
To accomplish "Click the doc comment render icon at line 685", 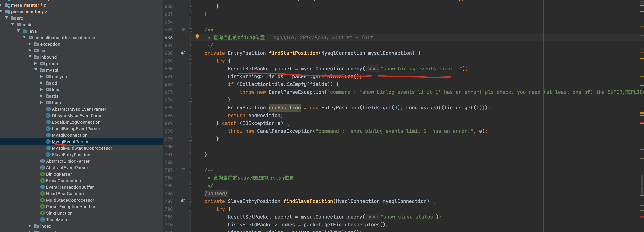I will pos(183,30).
